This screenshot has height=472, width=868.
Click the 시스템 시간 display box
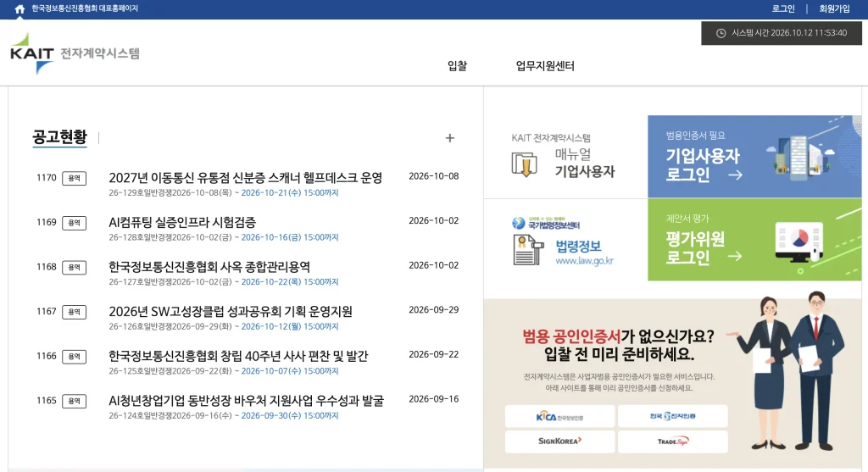(x=782, y=33)
